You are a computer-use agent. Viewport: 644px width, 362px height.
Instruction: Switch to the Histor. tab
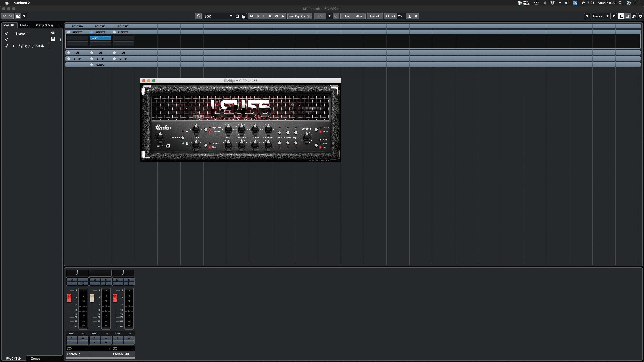point(25,25)
